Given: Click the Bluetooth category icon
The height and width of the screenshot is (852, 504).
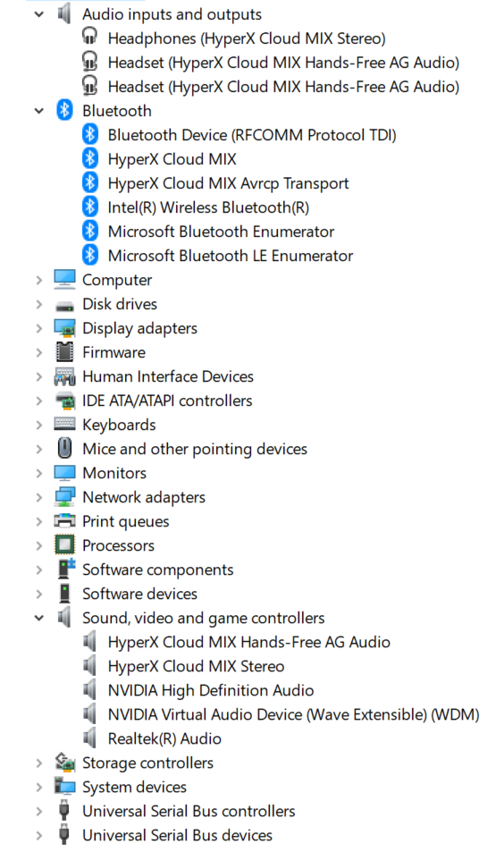Looking at the screenshot, I should pos(64,110).
